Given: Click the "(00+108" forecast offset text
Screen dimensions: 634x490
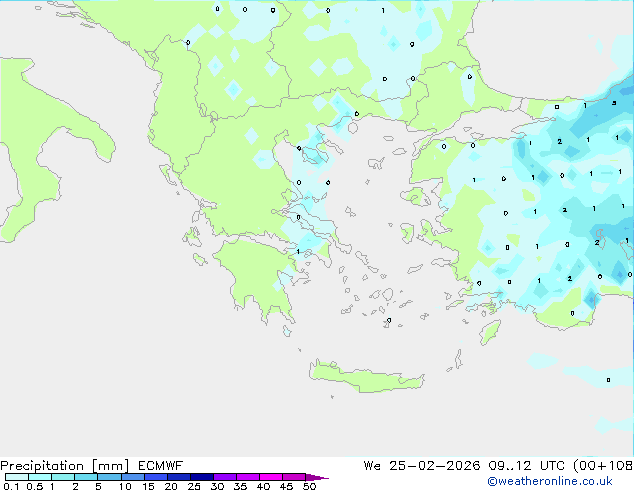Looking at the screenshot, I should 603,466.
